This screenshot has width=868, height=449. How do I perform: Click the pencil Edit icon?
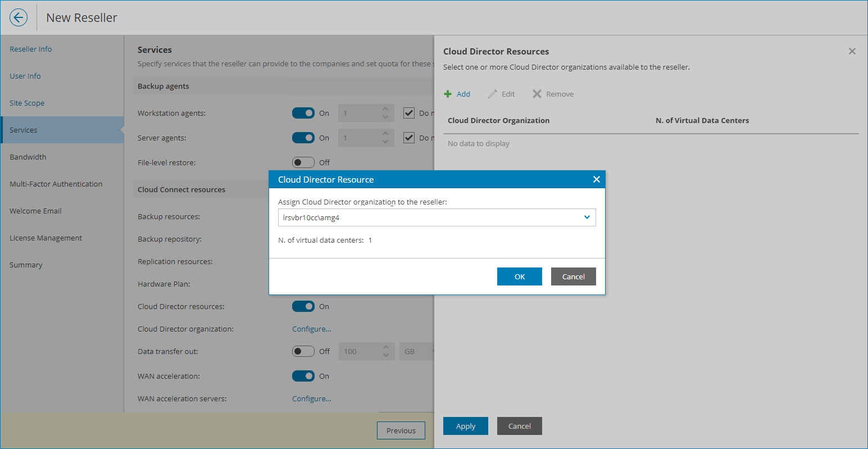pyautogui.click(x=493, y=94)
